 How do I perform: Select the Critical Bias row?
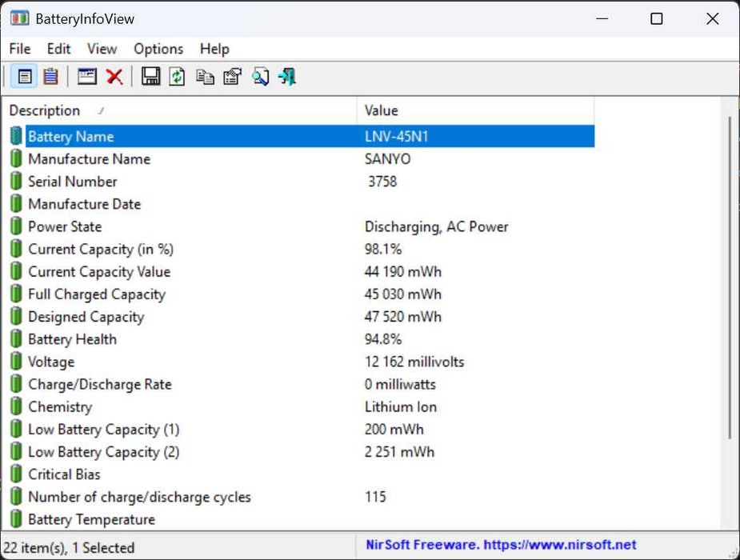[302, 474]
